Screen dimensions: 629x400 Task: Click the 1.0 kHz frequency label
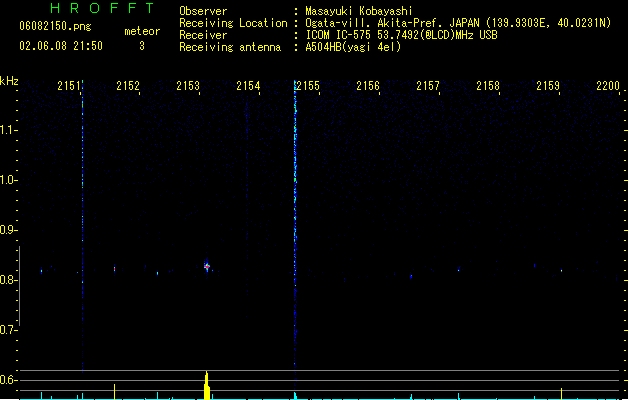pos(8,180)
